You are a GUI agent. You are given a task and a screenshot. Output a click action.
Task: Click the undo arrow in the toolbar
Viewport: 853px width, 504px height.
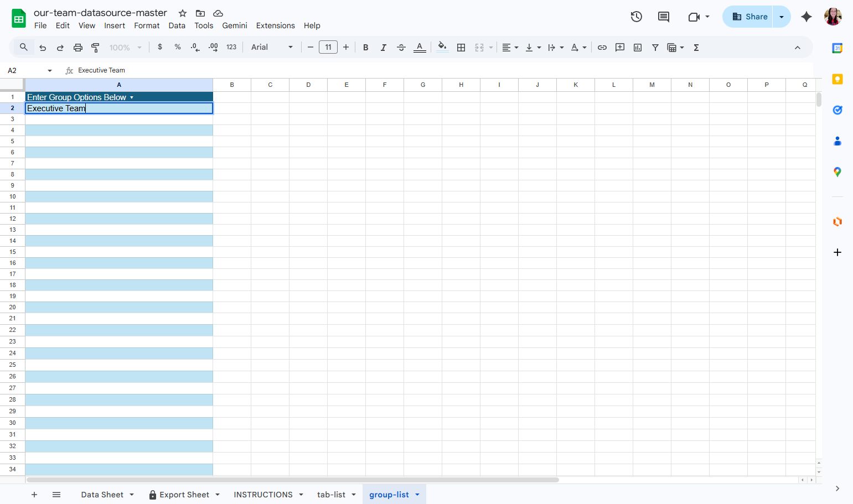43,48
